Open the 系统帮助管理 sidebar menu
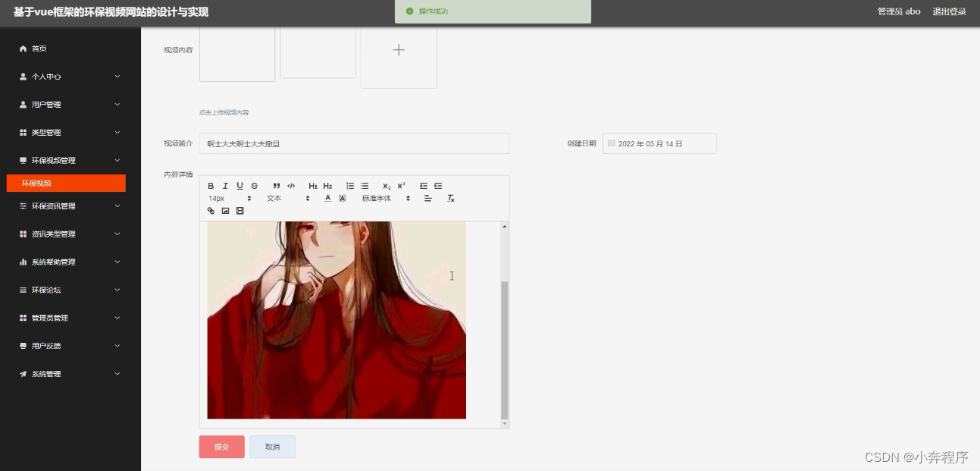 [70, 262]
